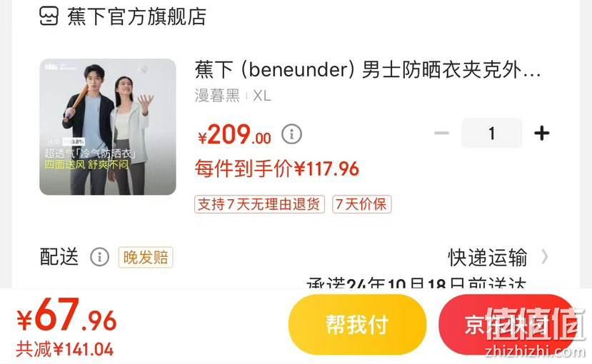This screenshot has height=364, width=592.
Task: Open the 7天价保 price protection tag
Action: pos(361,204)
